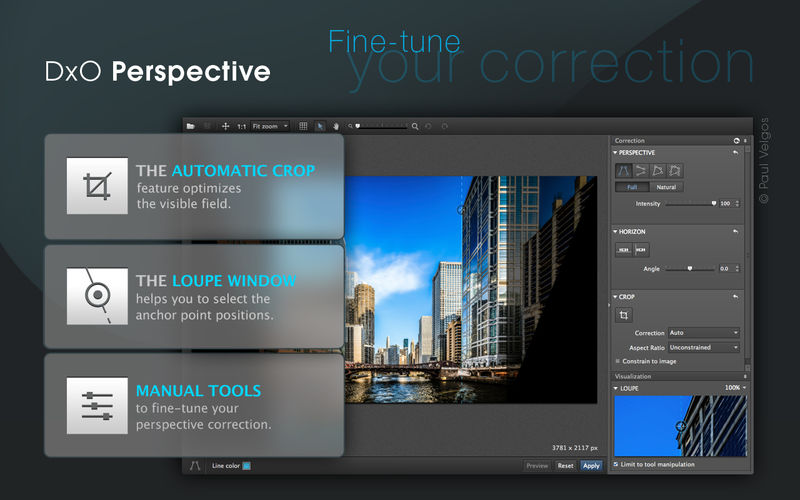
Task: Open an image with the folder icon
Action: 190,126
